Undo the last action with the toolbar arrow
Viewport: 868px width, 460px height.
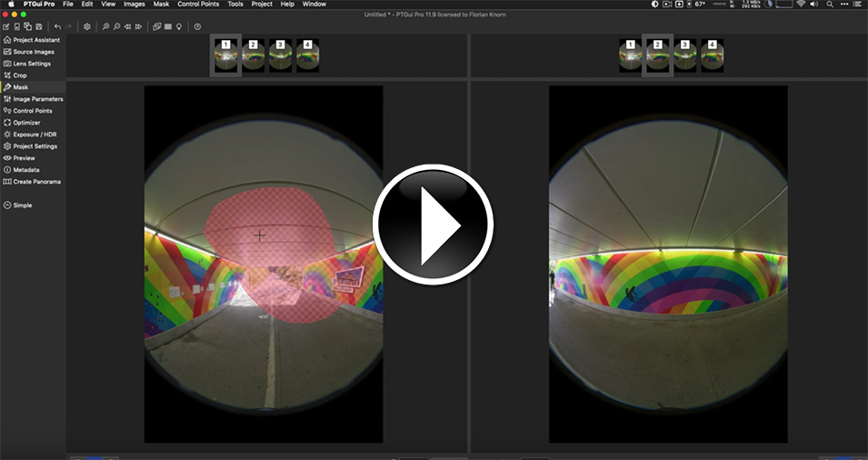click(57, 26)
